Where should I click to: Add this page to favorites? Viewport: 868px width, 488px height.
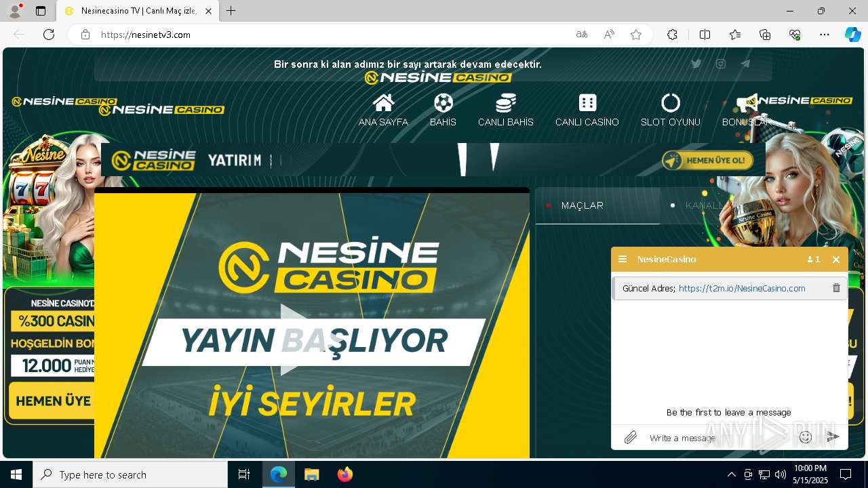click(x=636, y=35)
